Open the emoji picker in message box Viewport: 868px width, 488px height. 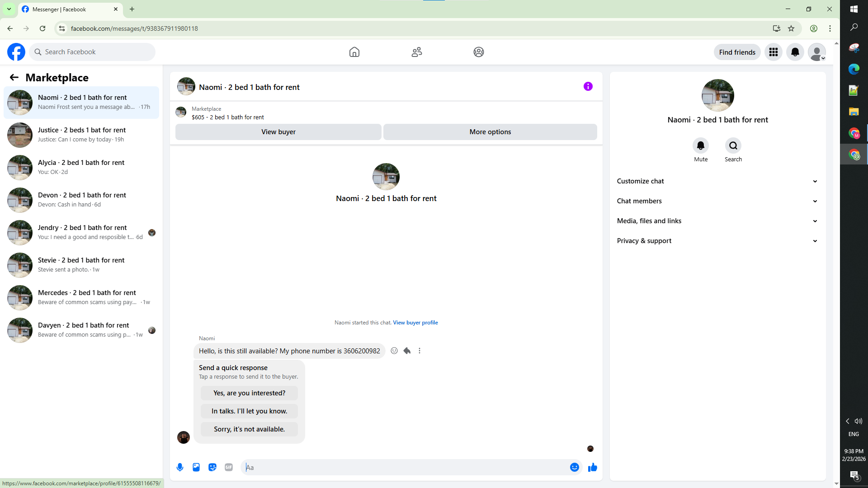pyautogui.click(x=575, y=467)
